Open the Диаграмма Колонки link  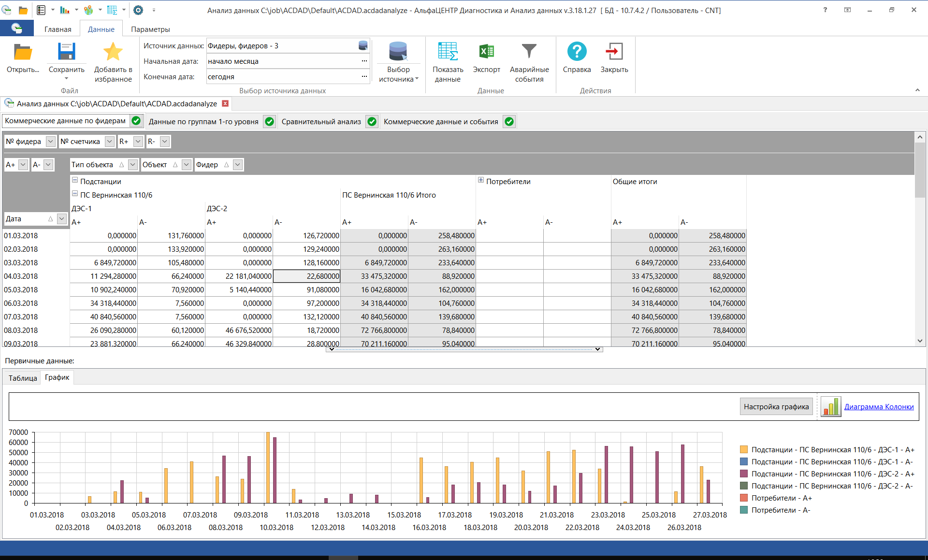pos(879,407)
